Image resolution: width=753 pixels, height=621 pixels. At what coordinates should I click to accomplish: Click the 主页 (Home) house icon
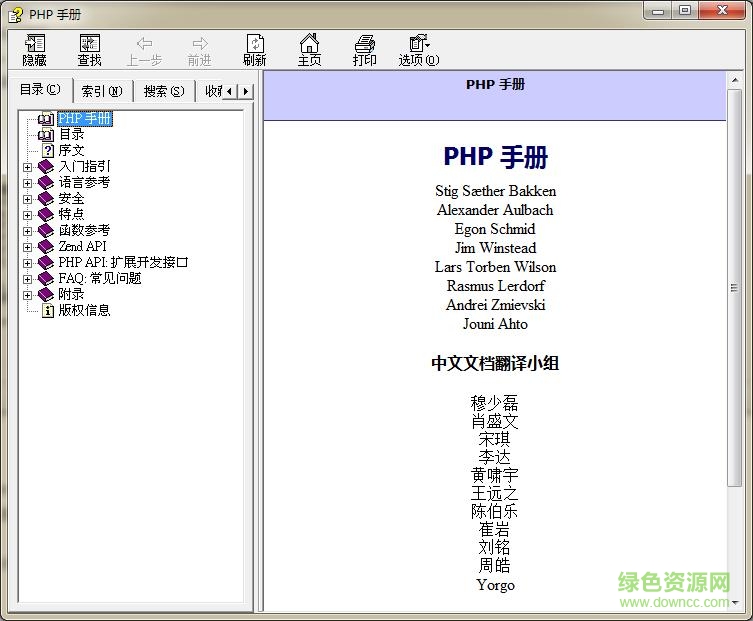point(309,43)
